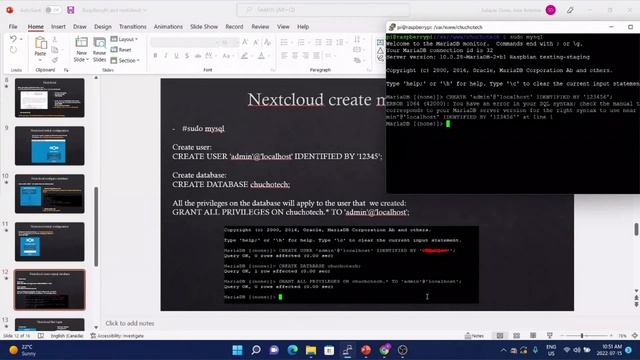The image size is (640, 360).
Task: Click Accessibility: Investigate status item
Action: click(117, 336)
